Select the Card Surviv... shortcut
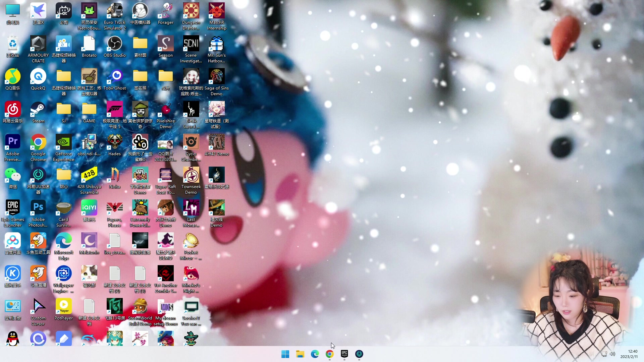This screenshot has height=362, width=644. 64,214
